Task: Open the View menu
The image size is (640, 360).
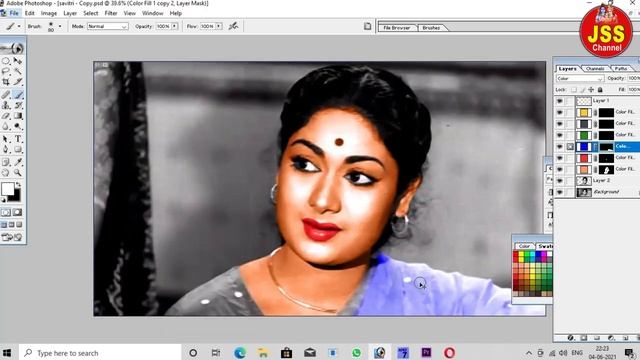Action: coord(129,13)
